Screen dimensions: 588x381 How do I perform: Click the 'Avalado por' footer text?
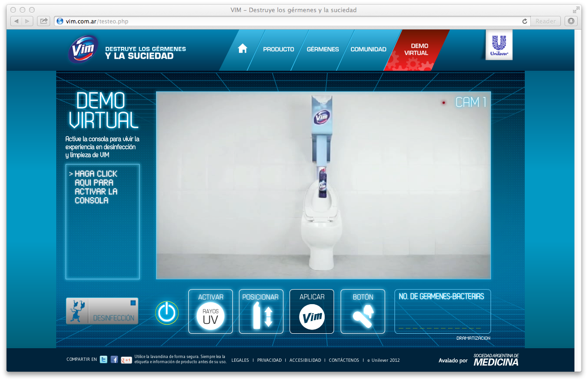(x=453, y=360)
